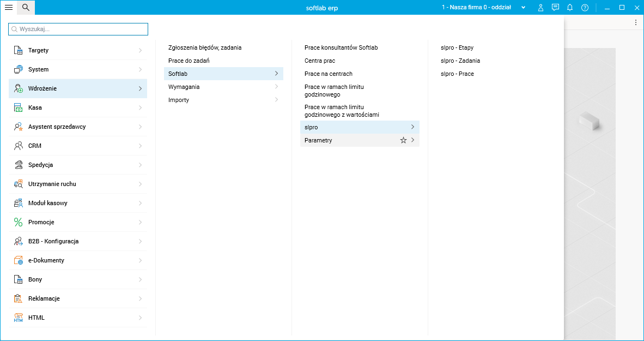Click the Utrzymanie ruchu icon
The height and width of the screenshot is (341, 644).
(18, 184)
